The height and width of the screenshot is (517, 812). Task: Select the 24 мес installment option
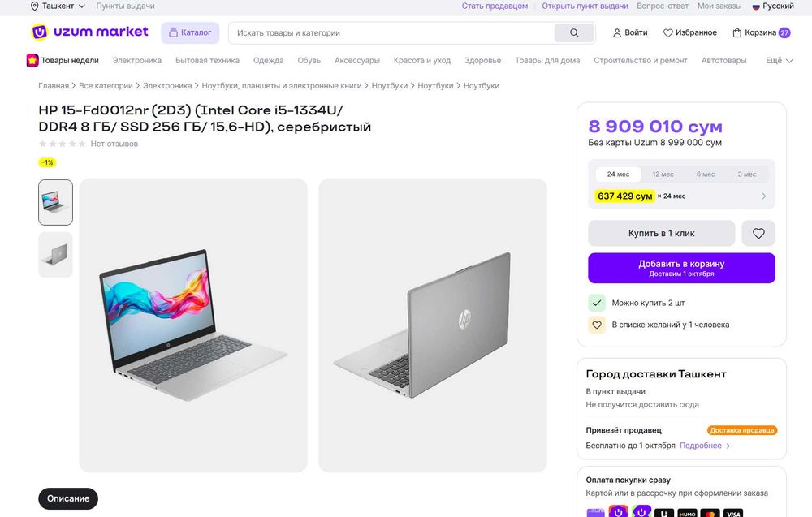618,174
